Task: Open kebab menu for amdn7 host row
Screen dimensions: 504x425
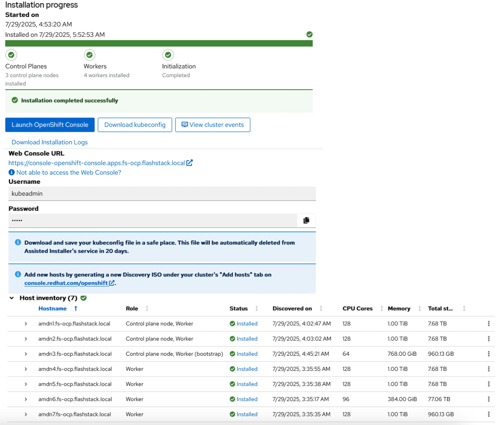Action: 488,414
